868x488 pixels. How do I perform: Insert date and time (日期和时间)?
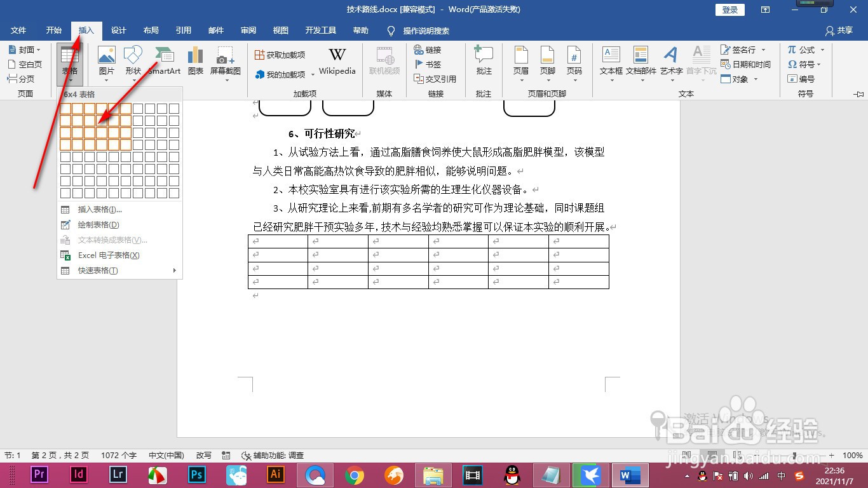745,64
